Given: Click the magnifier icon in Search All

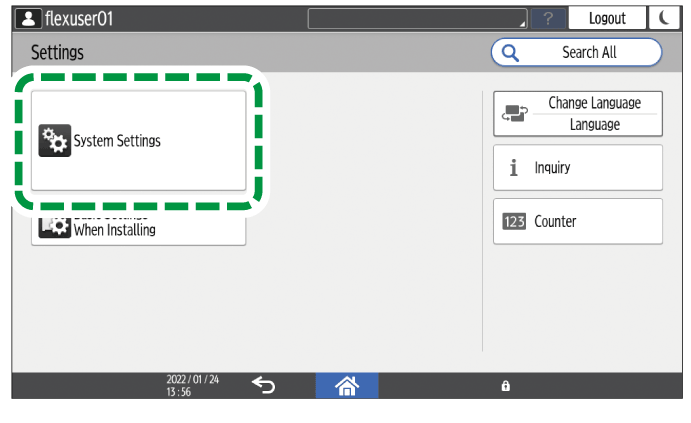Looking at the screenshot, I should point(510,52).
